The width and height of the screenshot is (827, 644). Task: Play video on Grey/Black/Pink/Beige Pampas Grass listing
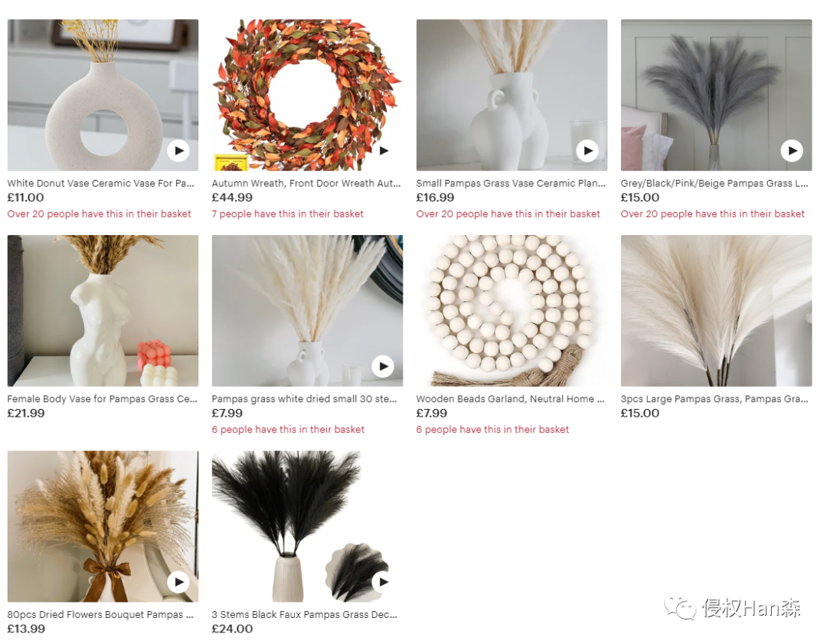click(x=793, y=151)
